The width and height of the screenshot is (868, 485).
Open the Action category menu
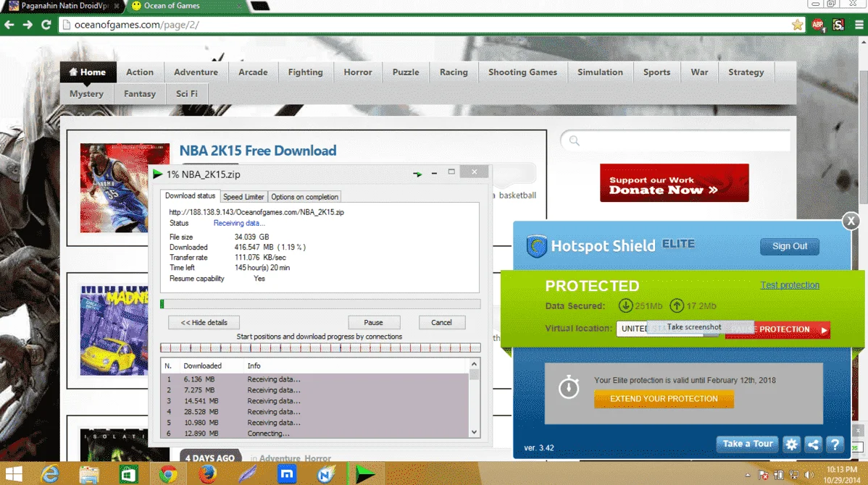[x=140, y=72]
